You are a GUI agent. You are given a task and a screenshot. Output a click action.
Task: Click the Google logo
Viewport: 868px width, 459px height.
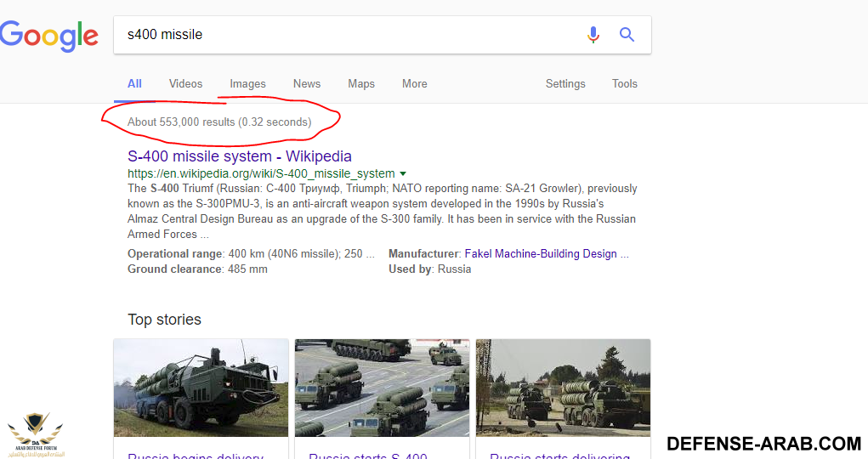(48, 36)
